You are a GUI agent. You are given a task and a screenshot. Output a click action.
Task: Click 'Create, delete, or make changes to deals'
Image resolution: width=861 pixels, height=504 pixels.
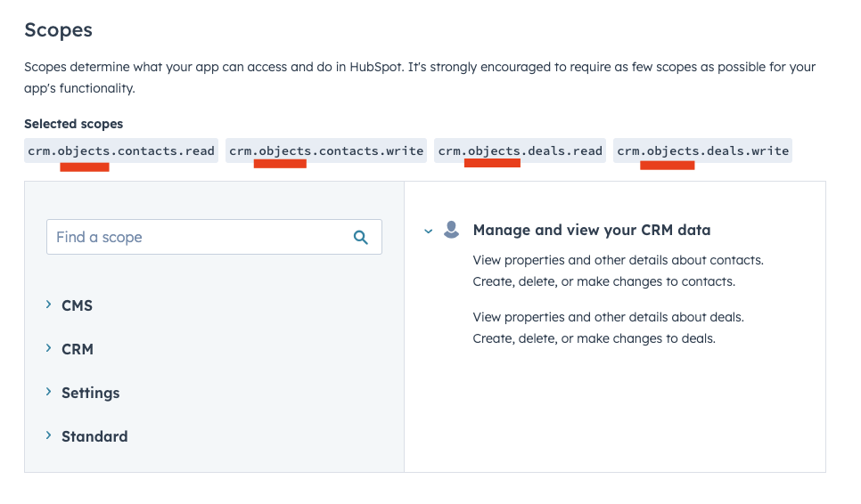pos(594,338)
